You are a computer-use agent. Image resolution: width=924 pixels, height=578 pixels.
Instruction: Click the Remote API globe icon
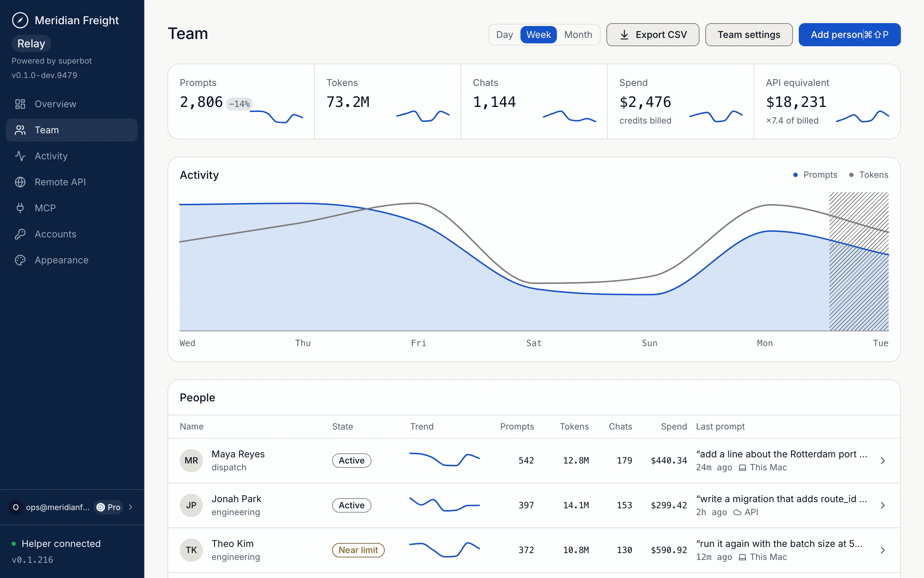coord(20,182)
